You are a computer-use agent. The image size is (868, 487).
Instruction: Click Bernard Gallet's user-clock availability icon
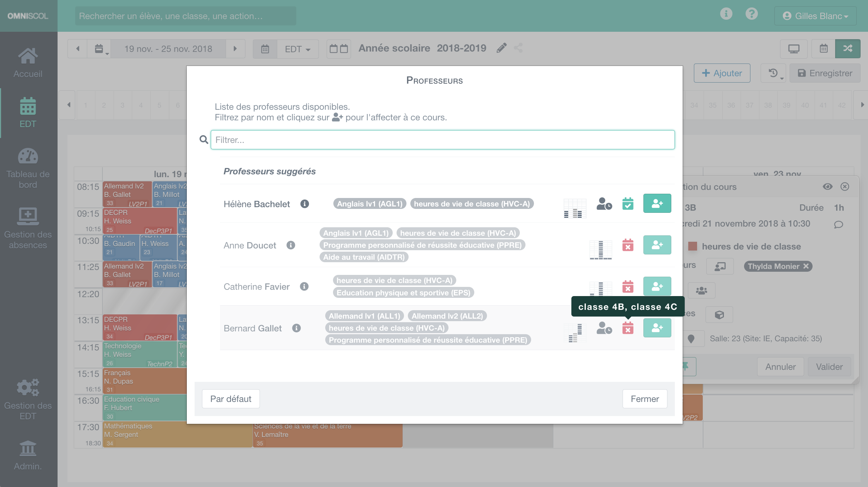pos(604,328)
